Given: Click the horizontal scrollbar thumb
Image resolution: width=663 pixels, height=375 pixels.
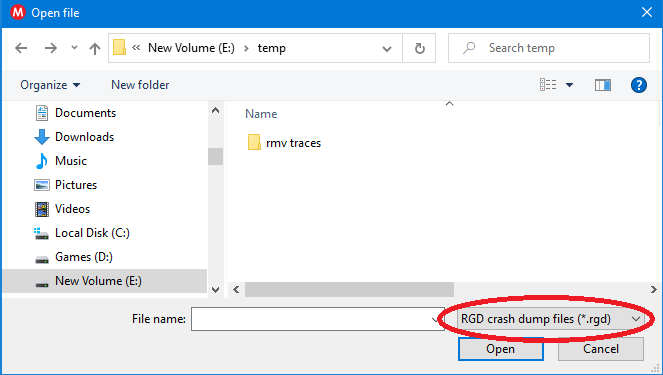Looking at the screenshot, I should 349,290.
